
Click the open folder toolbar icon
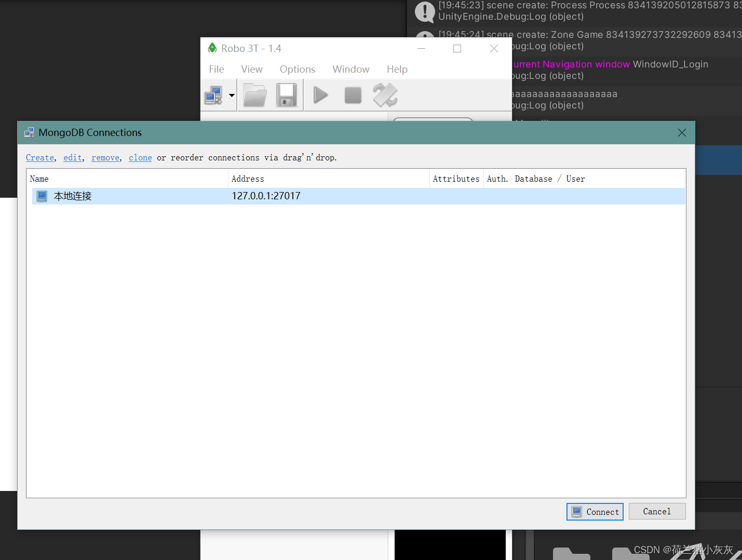coord(255,95)
